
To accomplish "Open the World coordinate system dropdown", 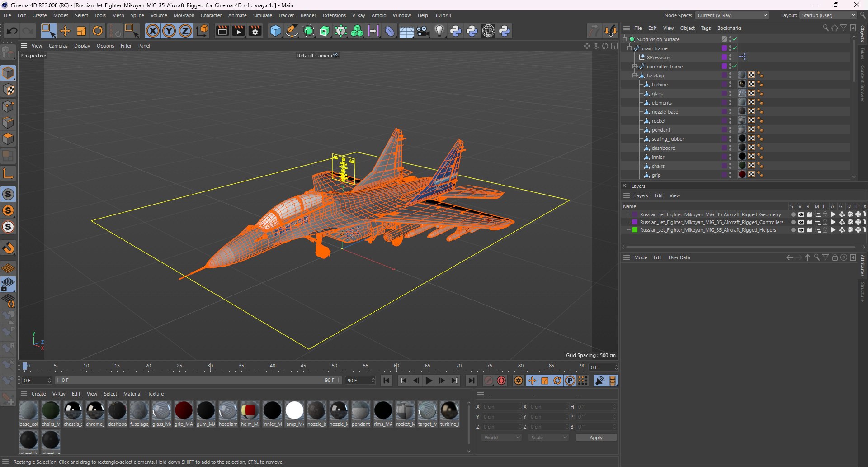I will pyautogui.click(x=501, y=438).
